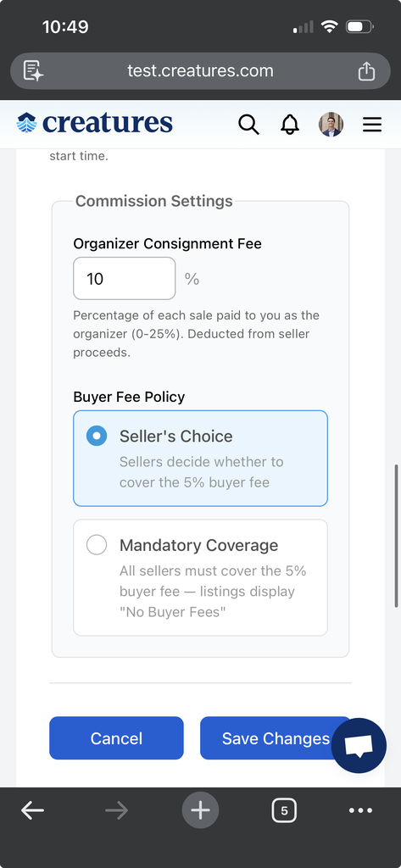Tap the browser share icon

[x=366, y=71]
